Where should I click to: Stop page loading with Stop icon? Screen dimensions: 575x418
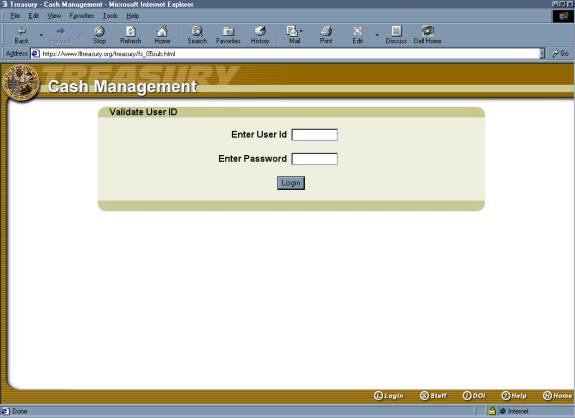pos(99,35)
